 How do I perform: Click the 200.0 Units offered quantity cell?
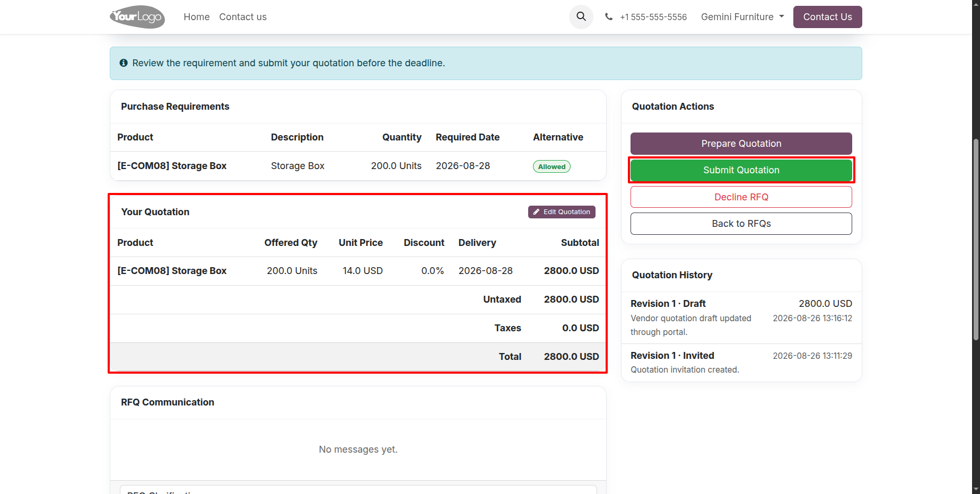coord(292,271)
